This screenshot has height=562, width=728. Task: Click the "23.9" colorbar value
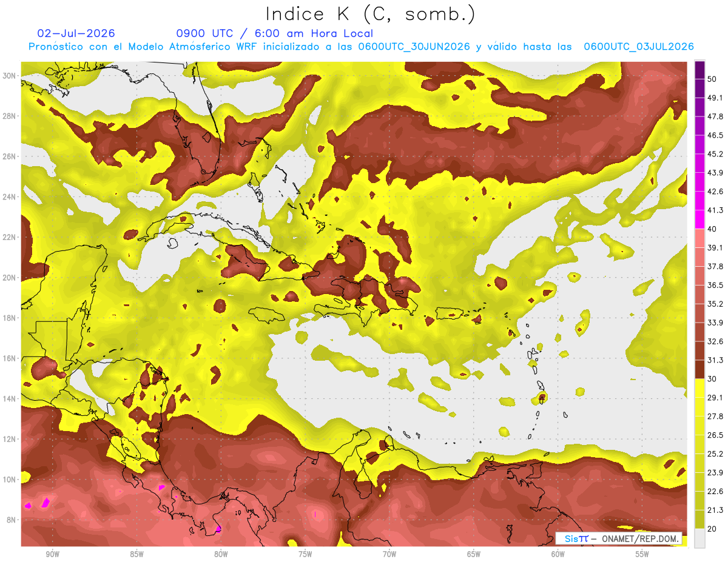coord(715,472)
